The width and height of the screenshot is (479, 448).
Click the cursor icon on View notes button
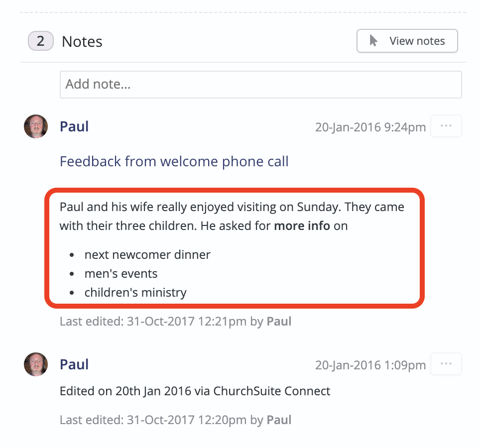374,41
